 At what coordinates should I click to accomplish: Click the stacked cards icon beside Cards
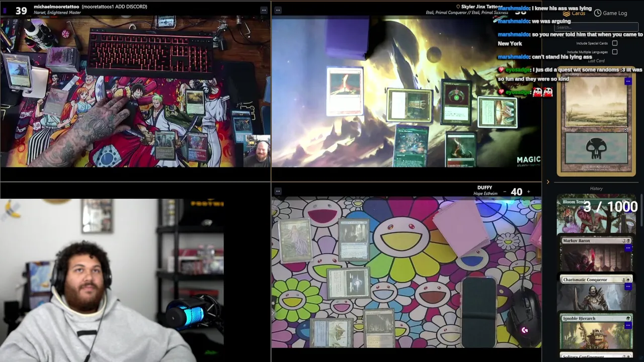coord(566,13)
